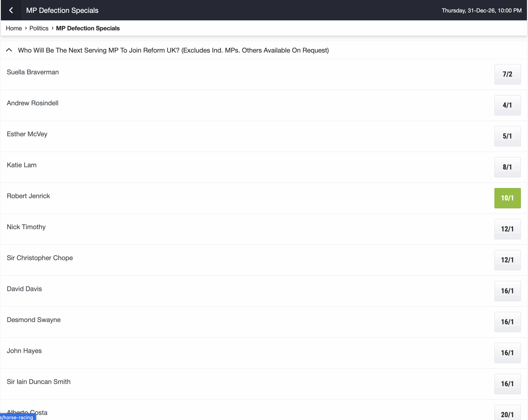Click Alberto Costa 20/1 odds
528x420 pixels.
pos(507,414)
